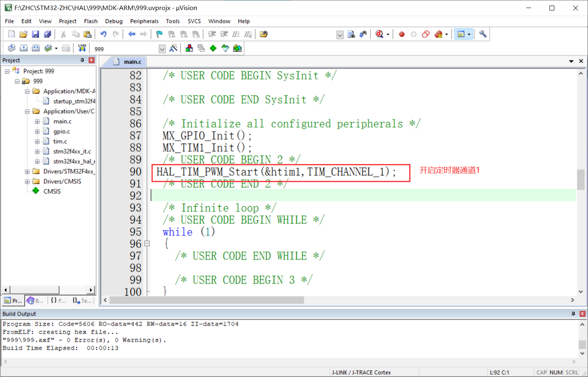Toggle enable/disable breakpoint
The height and width of the screenshot is (377, 588).
click(x=413, y=34)
